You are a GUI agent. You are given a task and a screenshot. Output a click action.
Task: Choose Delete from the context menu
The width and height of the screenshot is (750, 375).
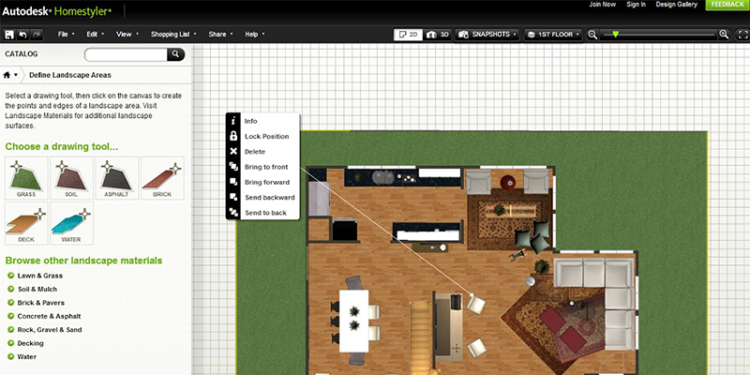255,152
